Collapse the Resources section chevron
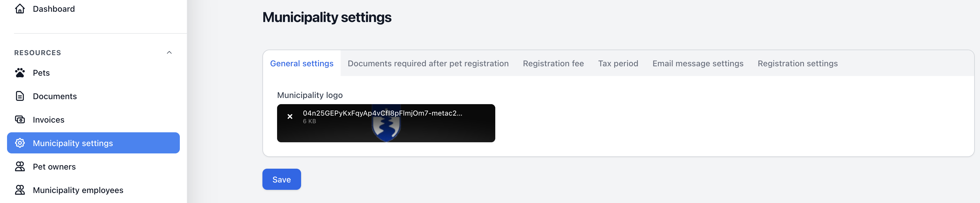The image size is (980, 203). [x=169, y=53]
